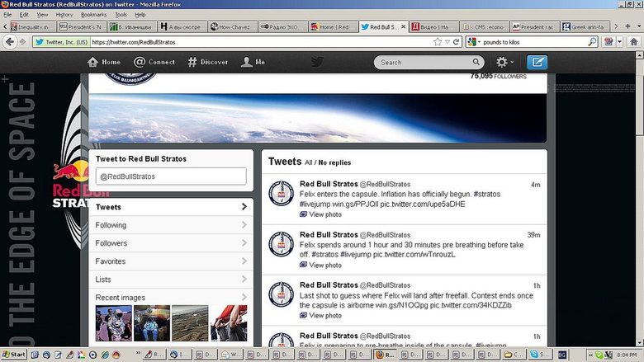Open the Google search engine dropdown

474,42
